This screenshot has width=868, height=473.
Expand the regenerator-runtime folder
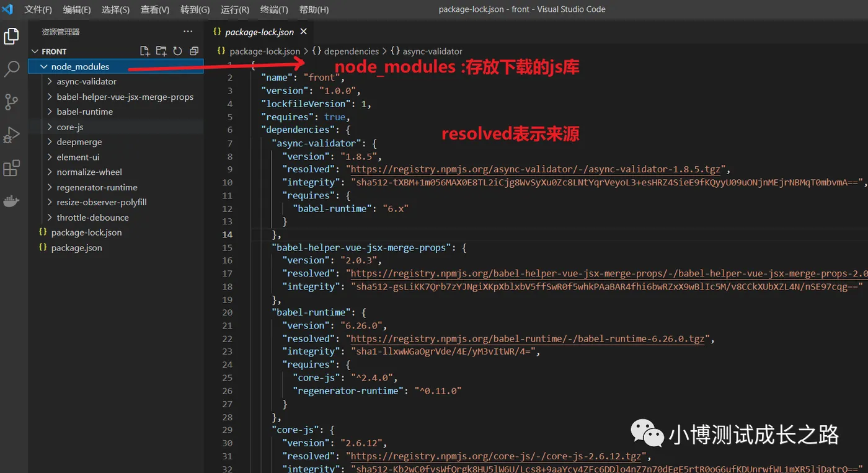(50, 187)
